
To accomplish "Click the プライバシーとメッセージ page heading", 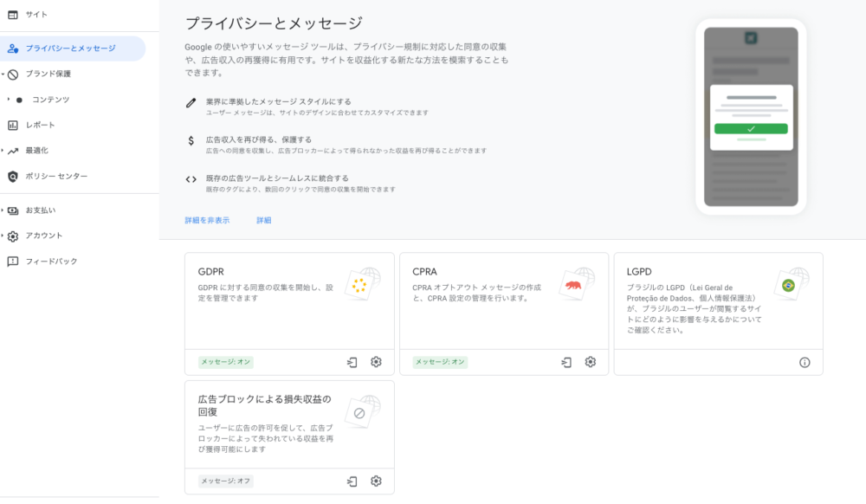I will click(274, 23).
